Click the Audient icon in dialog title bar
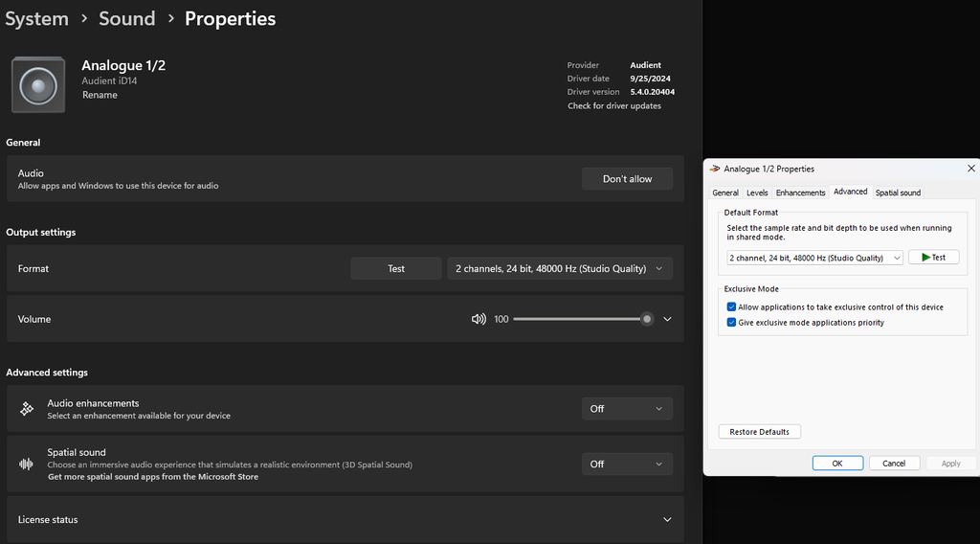The image size is (980, 544). 715,169
